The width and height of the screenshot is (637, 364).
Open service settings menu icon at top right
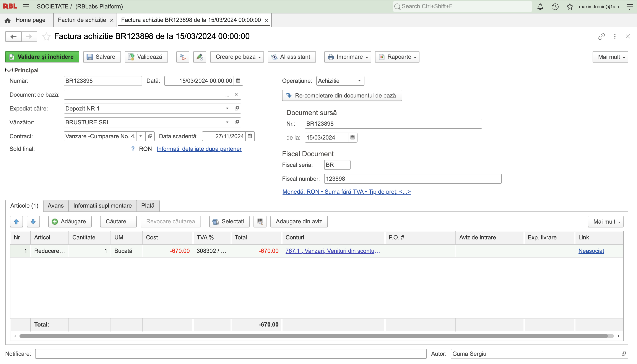point(630,6)
